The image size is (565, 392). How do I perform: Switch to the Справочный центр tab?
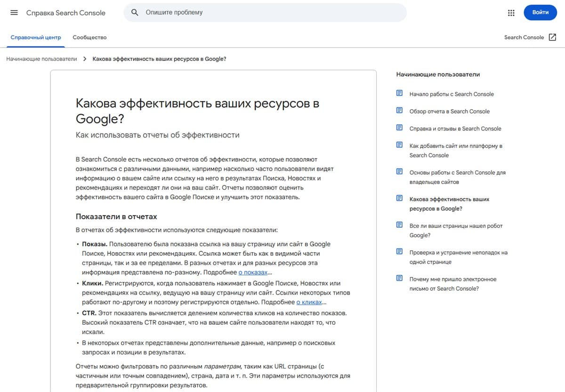coord(36,37)
